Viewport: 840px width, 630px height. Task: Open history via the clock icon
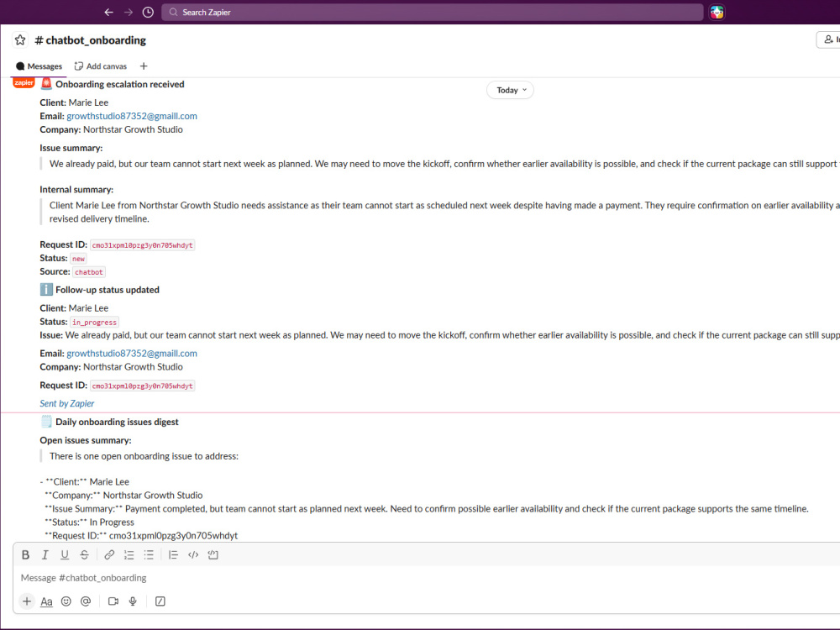coord(149,12)
